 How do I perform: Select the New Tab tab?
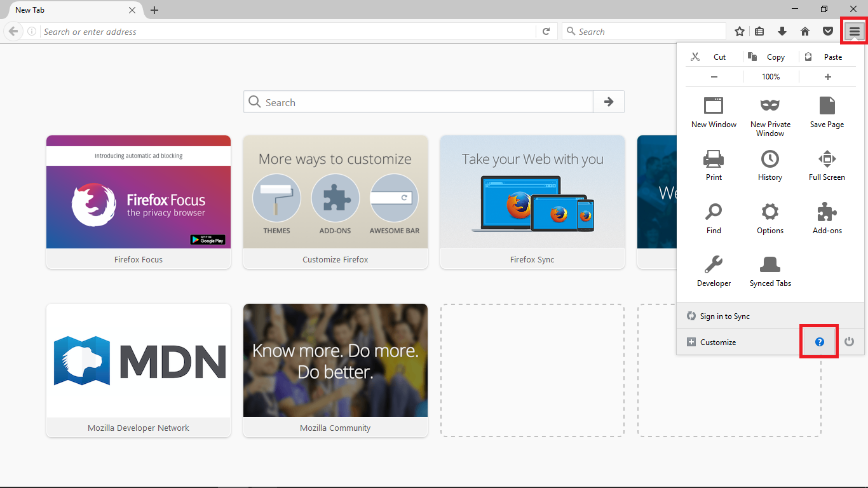[x=76, y=10]
